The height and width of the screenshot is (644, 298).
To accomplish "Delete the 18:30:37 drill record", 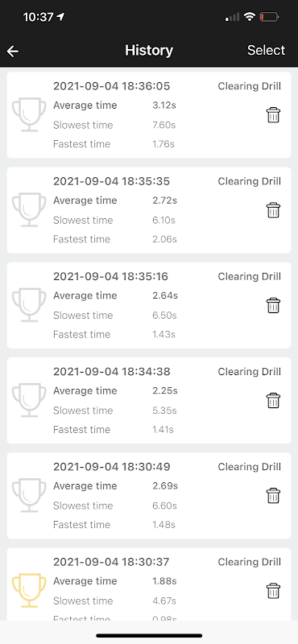I will tap(273, 591).
